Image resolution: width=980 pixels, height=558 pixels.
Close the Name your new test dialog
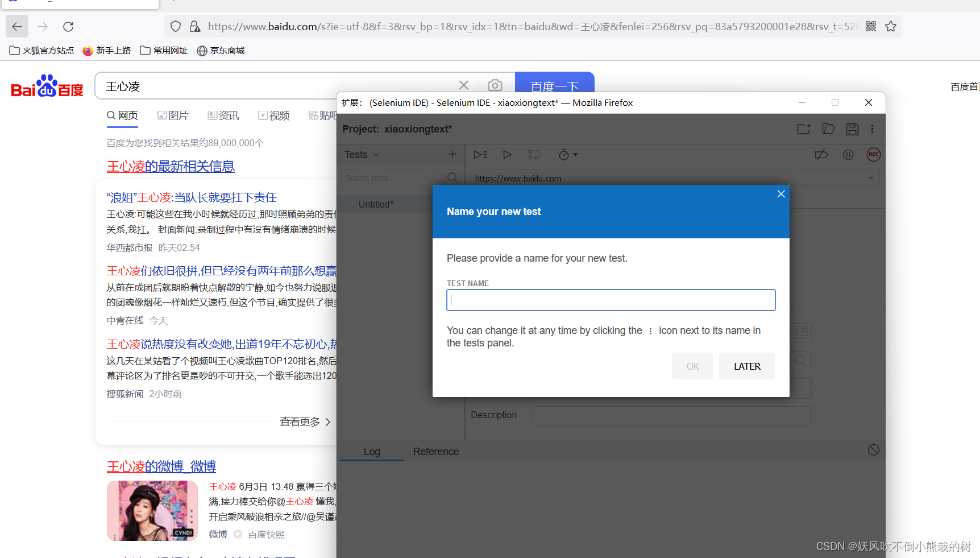pos(781,194)
